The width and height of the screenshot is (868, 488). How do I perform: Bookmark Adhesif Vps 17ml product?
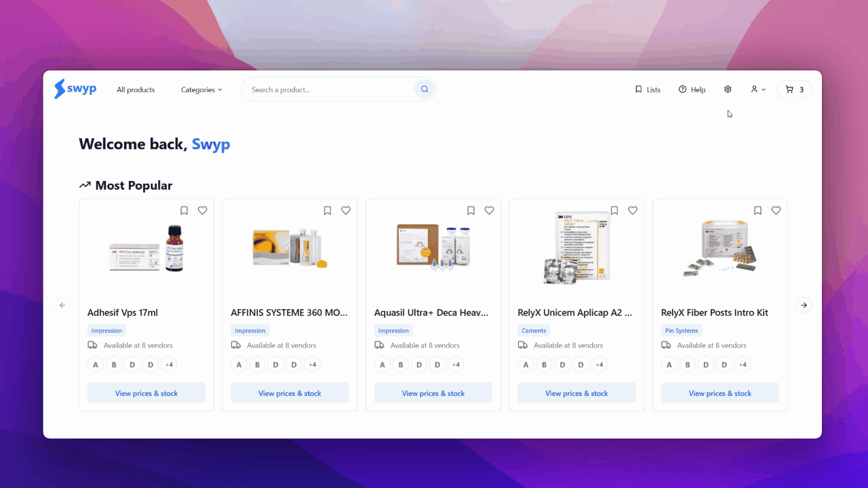(184, 211)
